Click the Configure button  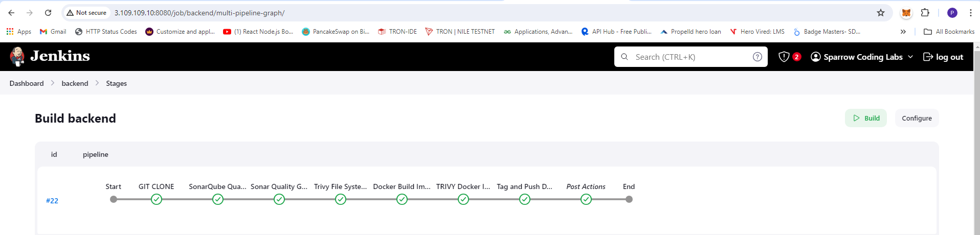pyautogui.click(x=917, y=118)
